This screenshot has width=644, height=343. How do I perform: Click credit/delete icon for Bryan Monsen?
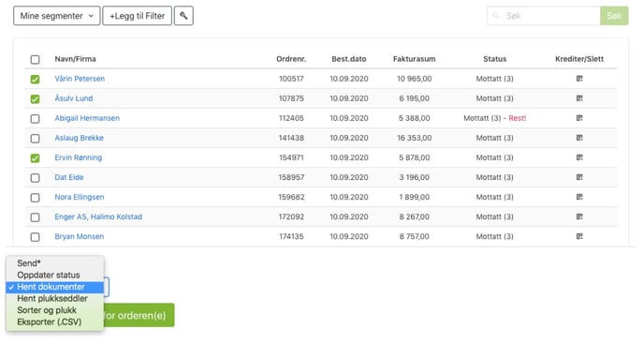pyautogui.click(x=579, y=236)
